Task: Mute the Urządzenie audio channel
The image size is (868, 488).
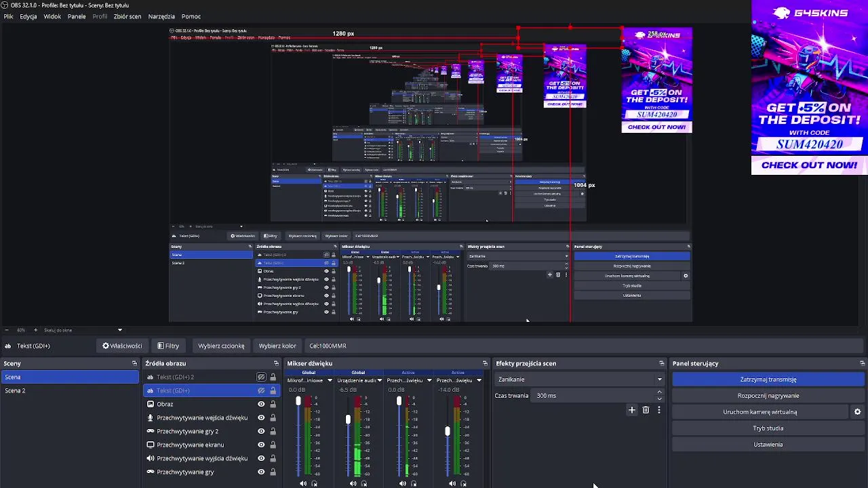Action: (353, 484)
